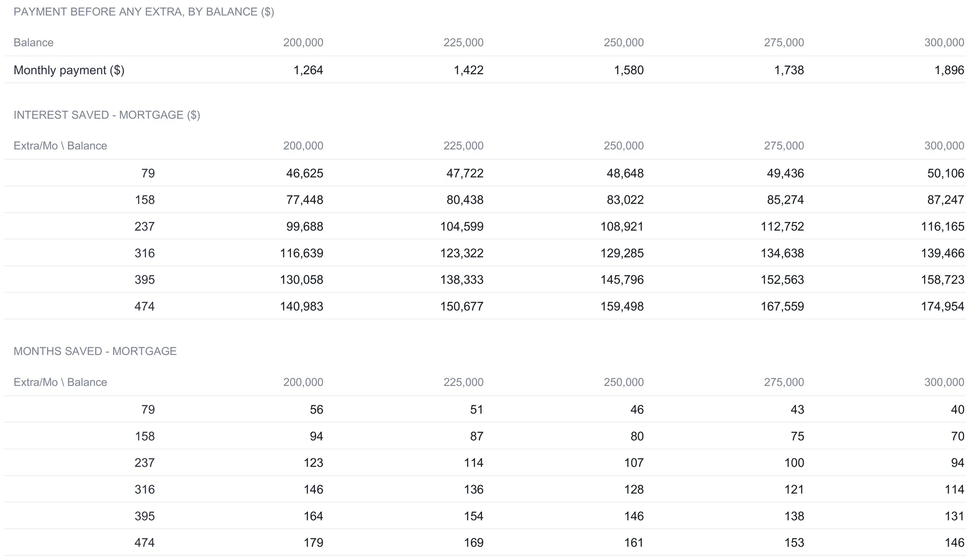Click interest saved cell 158,723
Screen dimensions: 970x560
[x=942, y=280]
